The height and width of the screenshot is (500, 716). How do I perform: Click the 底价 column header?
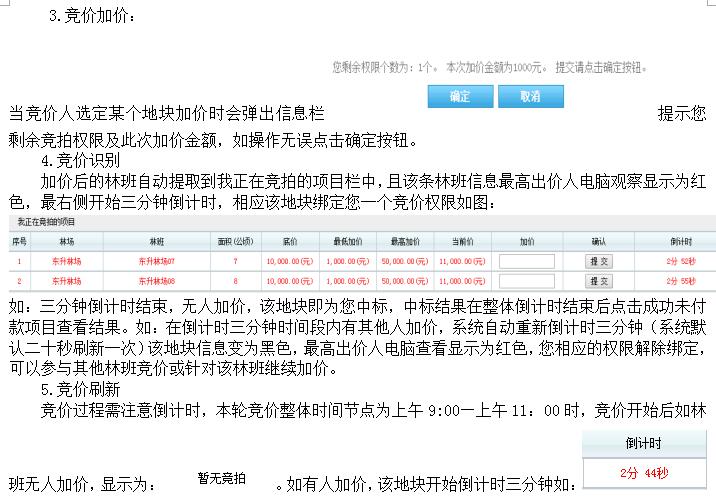290,241
